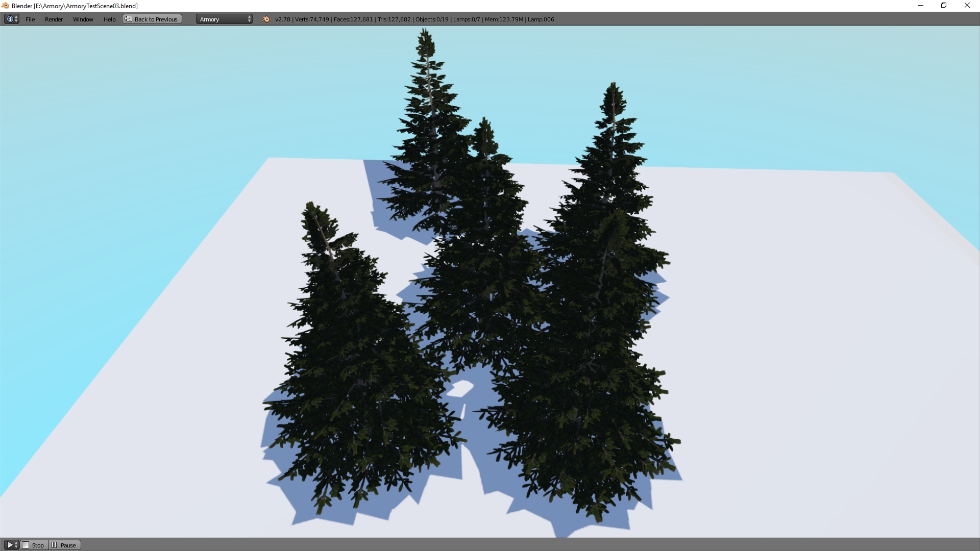The width and height of the screenshot is (980, 551).
Task: Open the Help menu
Action: pos(109,19)
